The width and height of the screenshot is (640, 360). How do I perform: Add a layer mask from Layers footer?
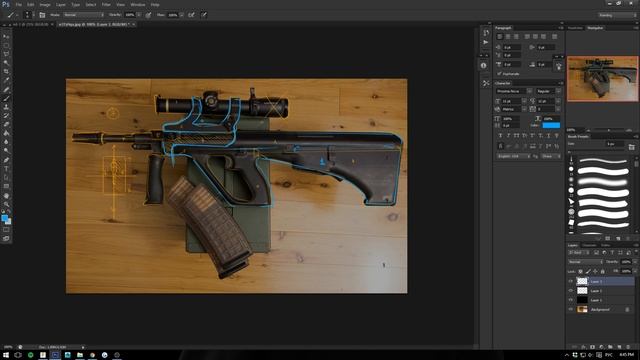592,347
